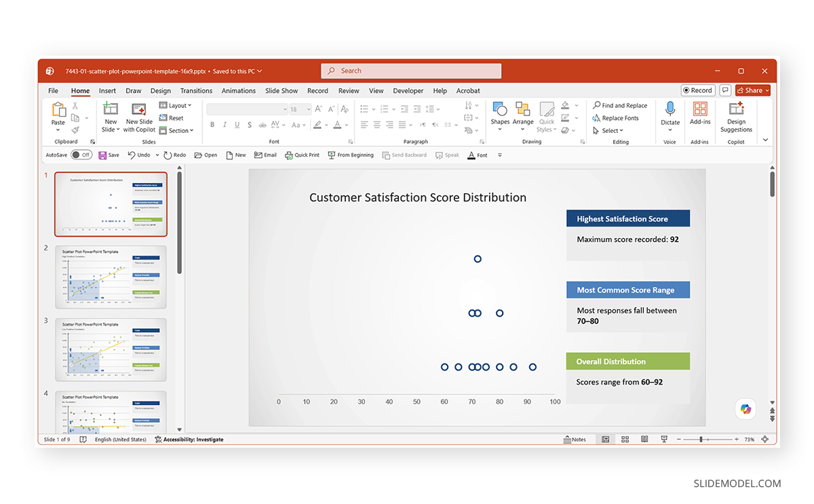814x504 pixels.
Task: Click the Record button at top right
Action: tap(698, 90)
